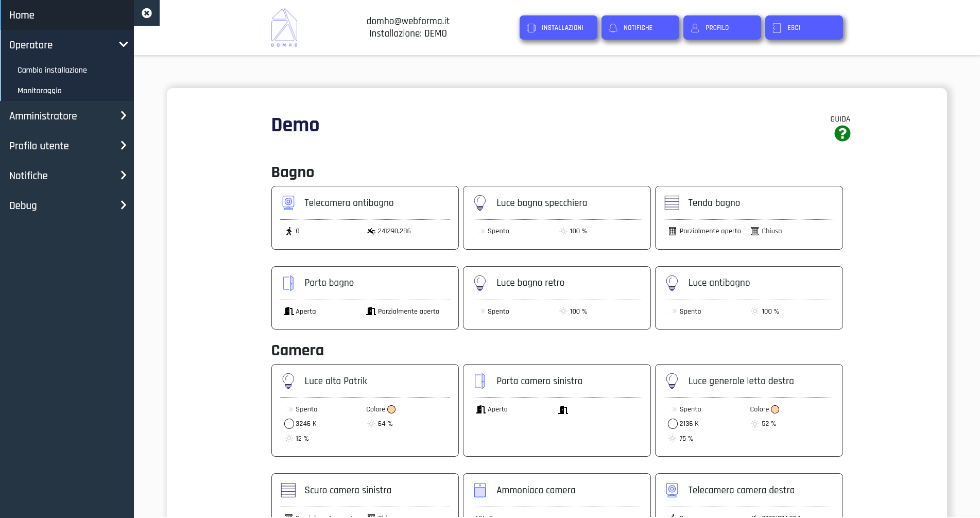Click the Tenda bagno blinds icon
This screenshot has height=518, width=980.
coord(672,203)
